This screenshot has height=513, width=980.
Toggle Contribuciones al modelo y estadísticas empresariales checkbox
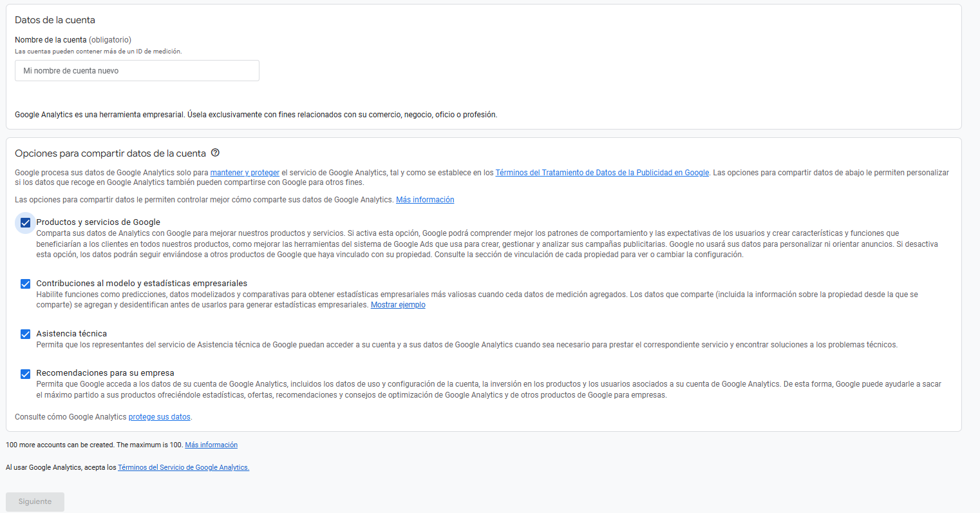[26, 284]
